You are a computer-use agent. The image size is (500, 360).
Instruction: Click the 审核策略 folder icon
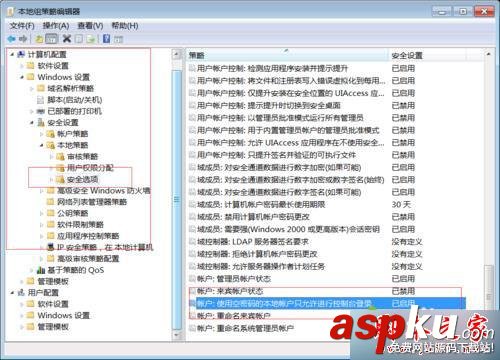click(x=60, y=156)
